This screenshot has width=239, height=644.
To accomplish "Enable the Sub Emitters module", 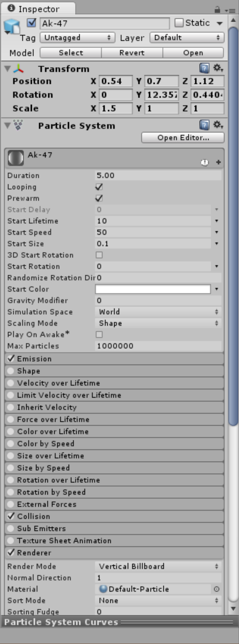I will 11,528.
